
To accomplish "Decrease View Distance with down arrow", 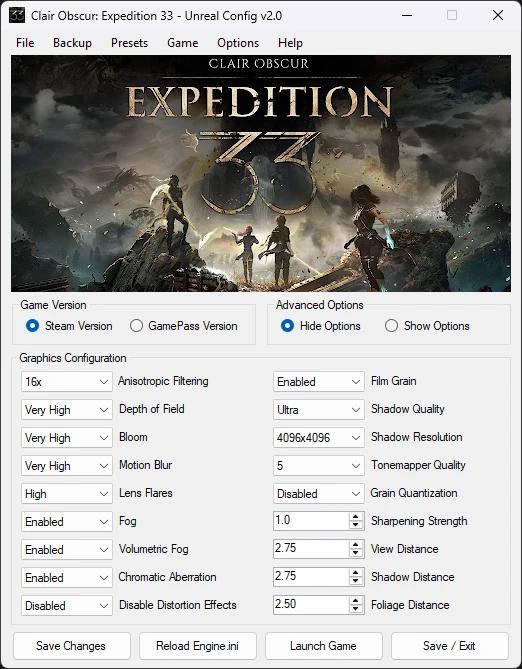I will pyautogui.click(x=356, y=553).
